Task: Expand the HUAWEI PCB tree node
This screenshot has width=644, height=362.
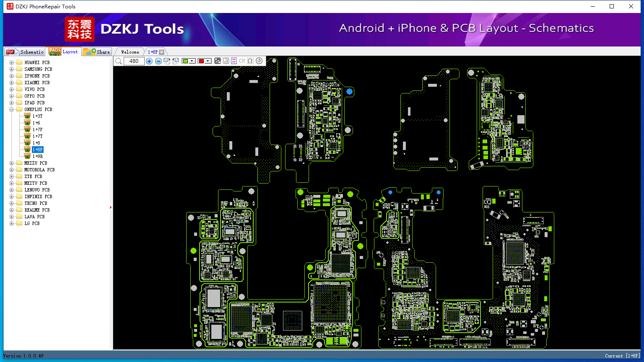Action: point(12,62)
